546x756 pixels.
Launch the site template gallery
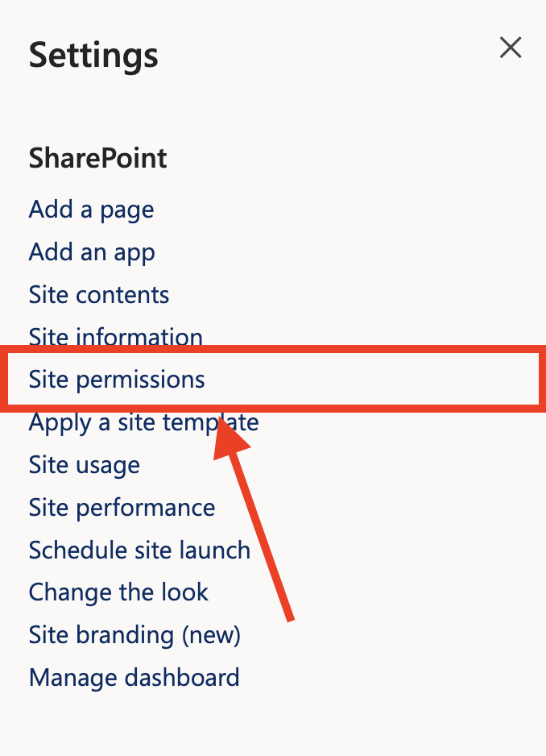click(143, 422)
